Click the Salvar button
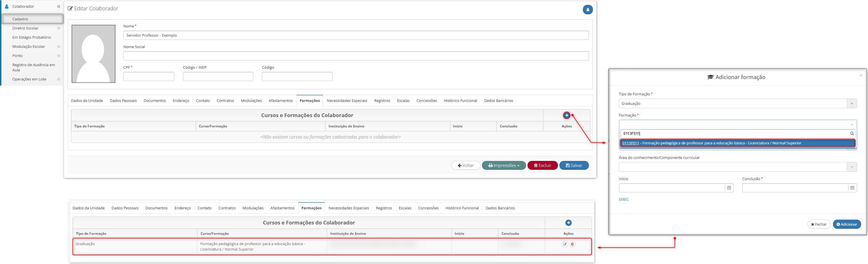Viewport: 868px width, 264px height. click(574, 166)
